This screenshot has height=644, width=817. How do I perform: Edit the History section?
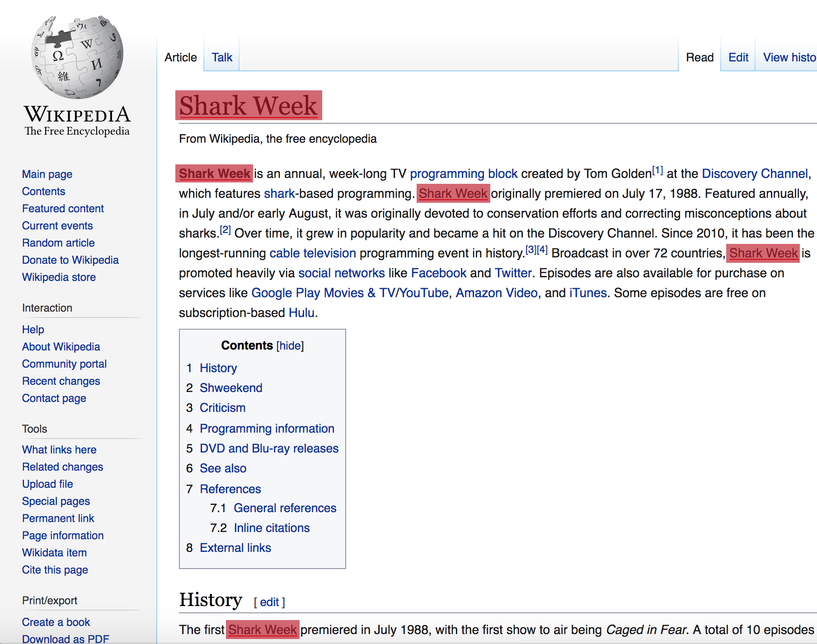click(x=269, y=602)
